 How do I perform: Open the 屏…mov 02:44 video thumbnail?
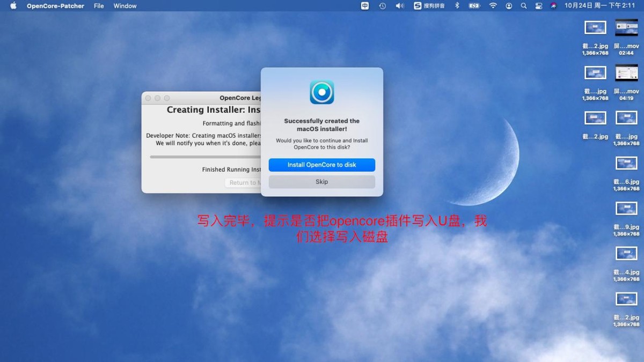click(625, 27)
